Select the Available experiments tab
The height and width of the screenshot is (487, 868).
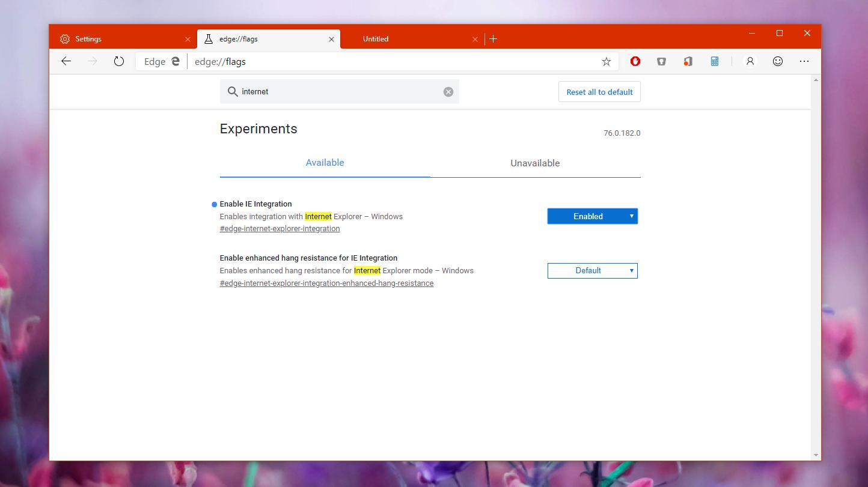[x=325, y=163]
